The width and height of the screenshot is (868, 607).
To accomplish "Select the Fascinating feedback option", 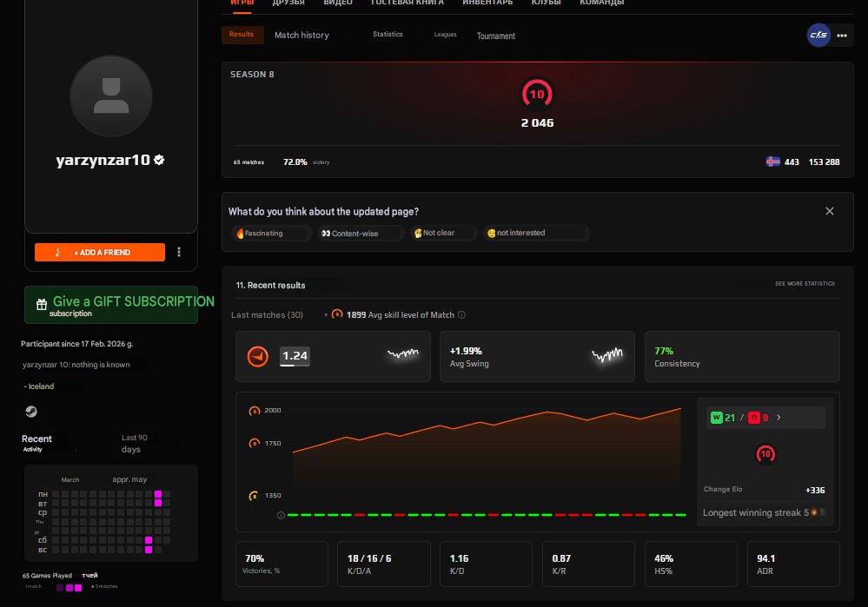I will (x=271, y=233).
